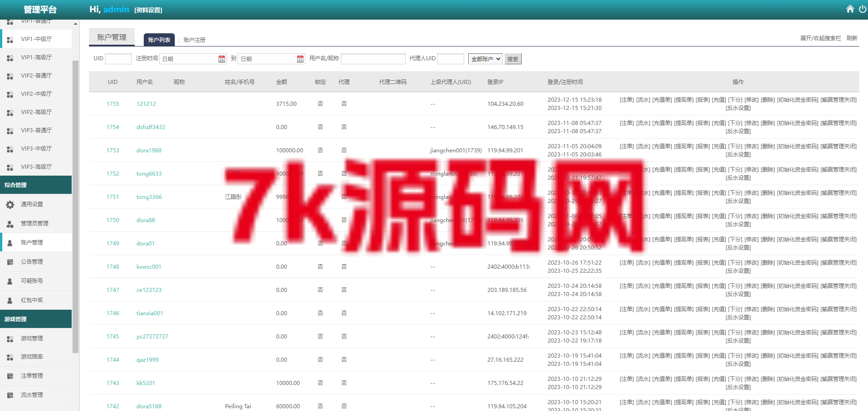
Task: Click the 搜索 search button
Action: point(513,59)
